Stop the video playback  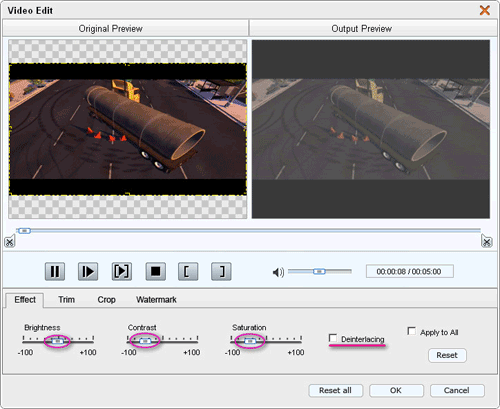pos(155,271)
